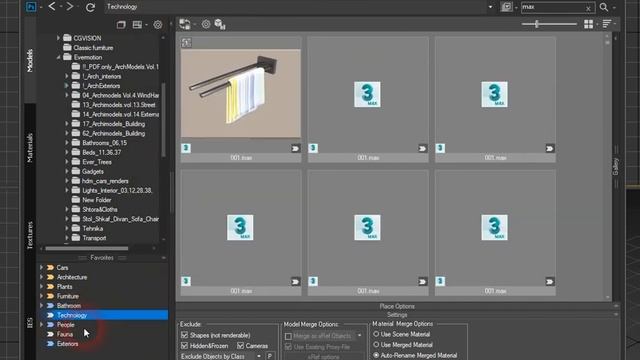Open the Models vertical tab
This screenshot has height=360, width=640.
pos(30,60)
